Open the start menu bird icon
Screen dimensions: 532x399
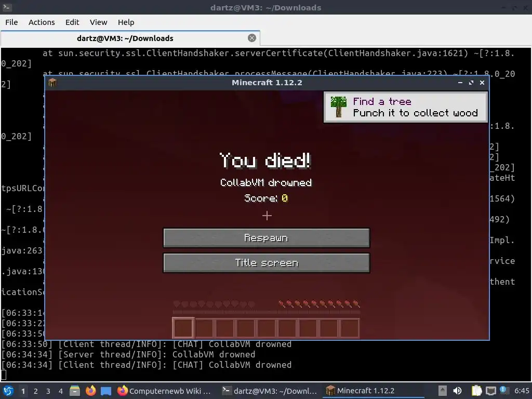(x=8, y=391)
